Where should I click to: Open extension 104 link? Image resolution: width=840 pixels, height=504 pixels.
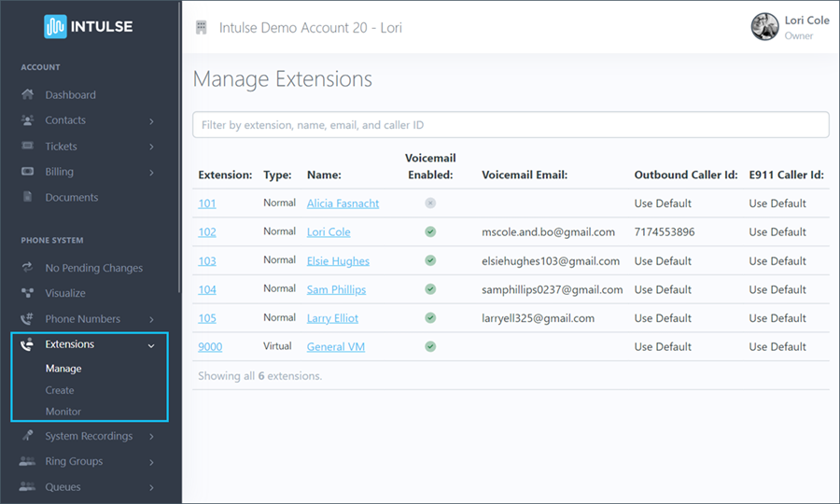[x=207, y=289]
